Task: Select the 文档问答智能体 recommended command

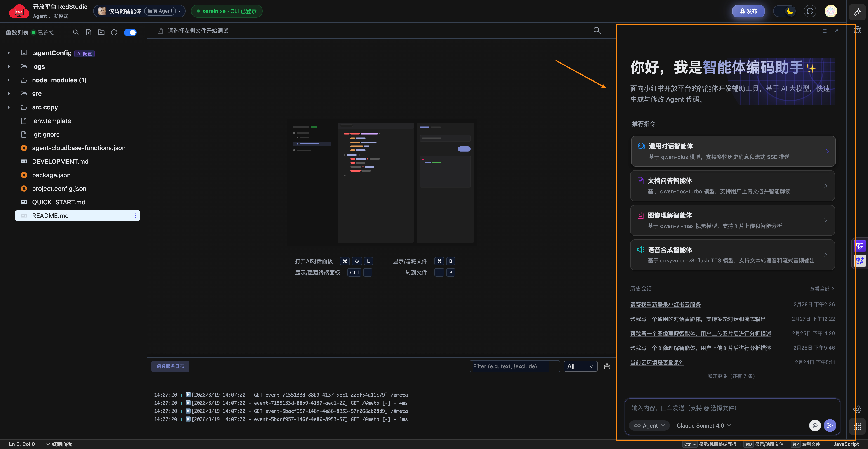Action: pos(732,186)
